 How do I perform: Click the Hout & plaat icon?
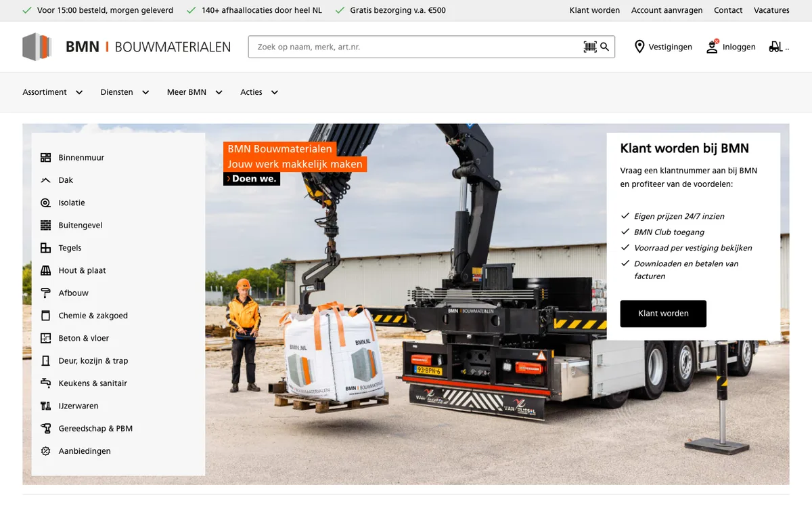(45, 270)
